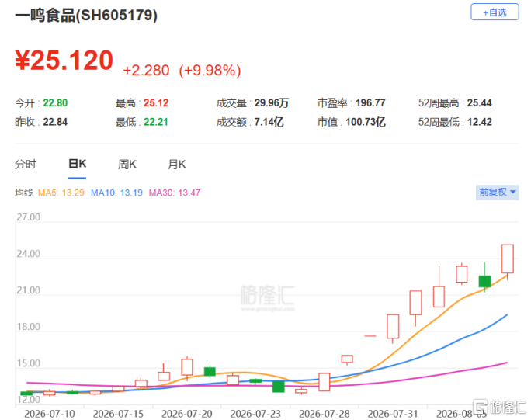Click the date label 2026-07-20

tap(187, 414)
